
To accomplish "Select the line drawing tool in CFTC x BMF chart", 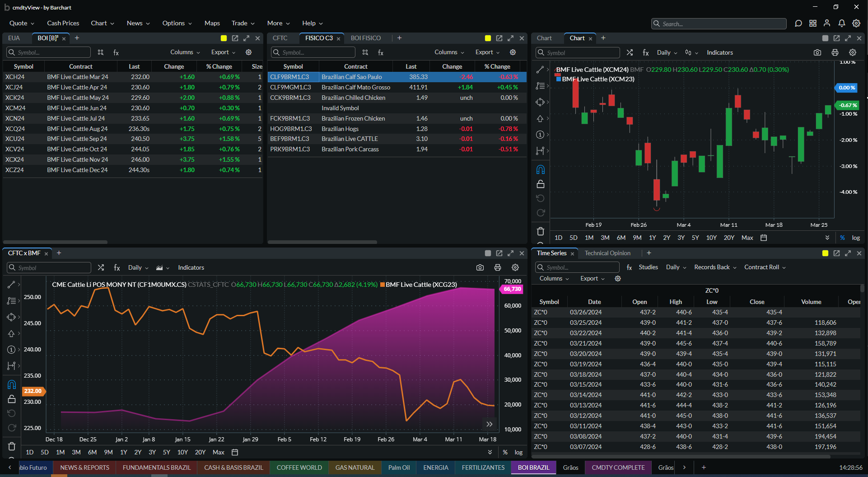I will [x=11, y=285].
